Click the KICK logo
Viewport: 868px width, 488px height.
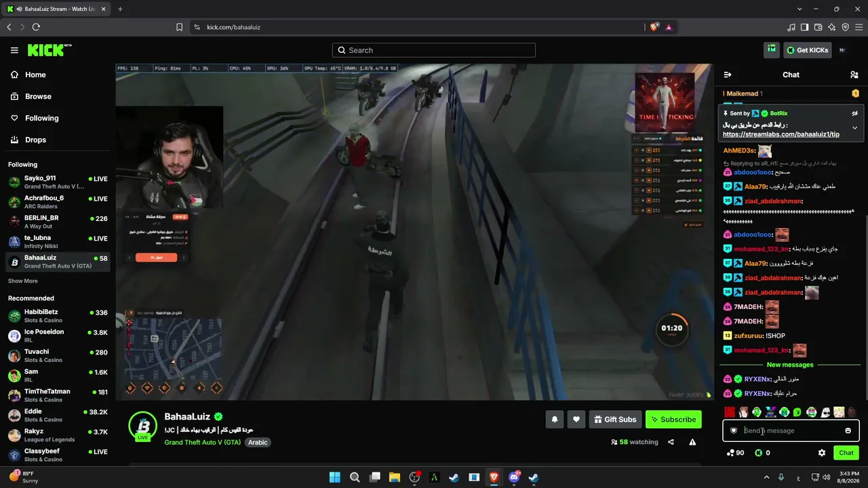click(50, 50)
